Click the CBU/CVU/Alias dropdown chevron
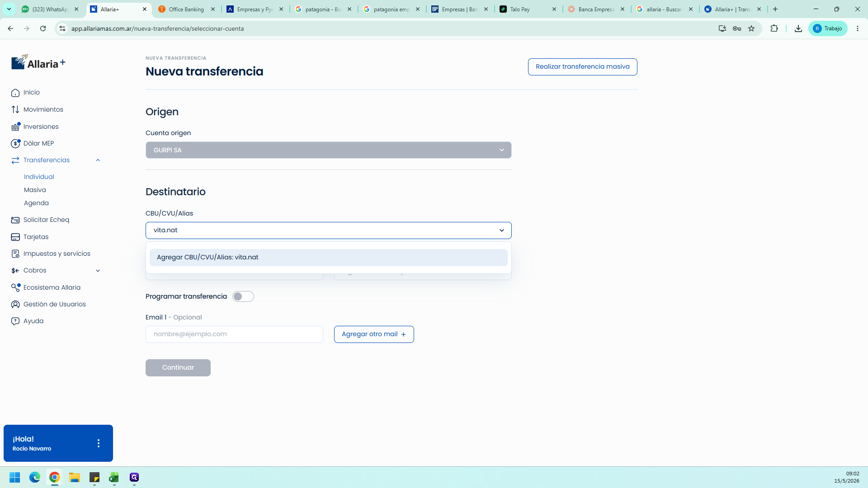 pyautogui.click(x=502, y=230)
